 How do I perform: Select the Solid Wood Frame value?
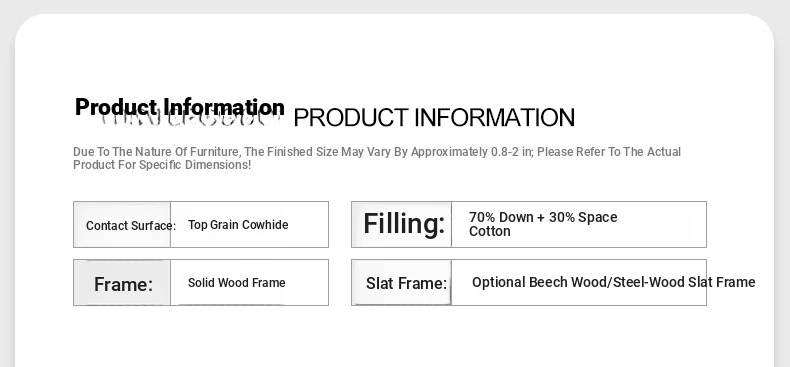point(237,283)
